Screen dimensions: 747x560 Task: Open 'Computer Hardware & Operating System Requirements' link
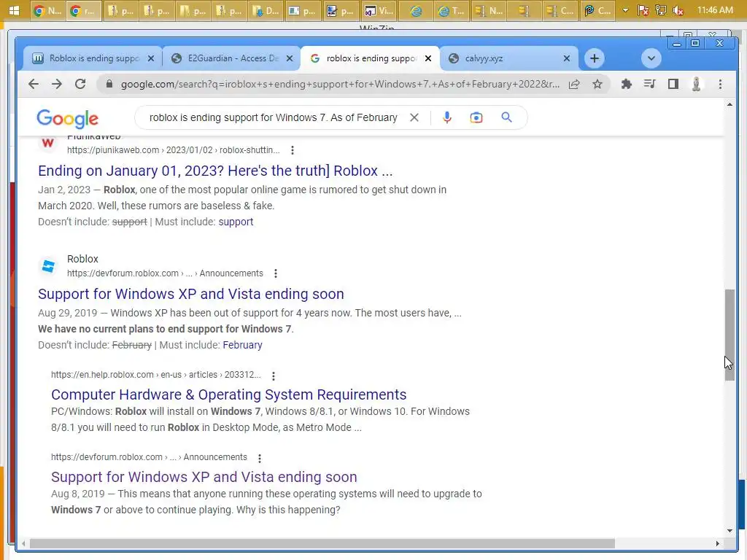tap(228, 394)
